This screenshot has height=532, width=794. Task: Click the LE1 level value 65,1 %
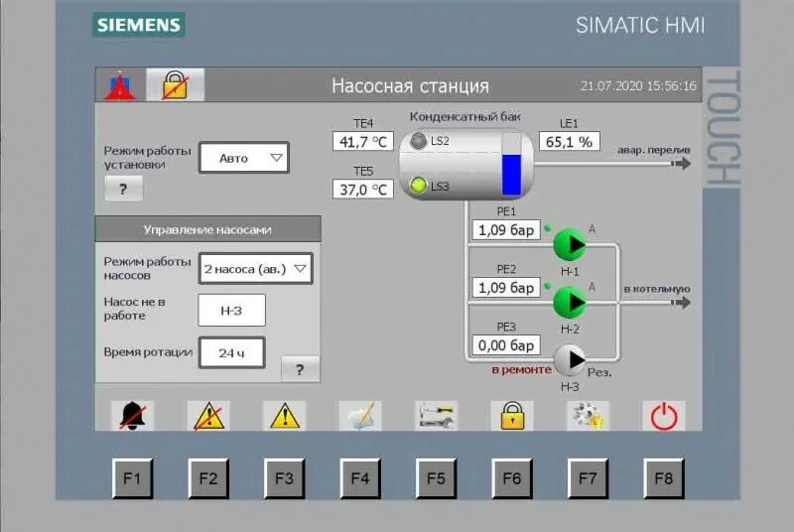(x=570, y=141)
